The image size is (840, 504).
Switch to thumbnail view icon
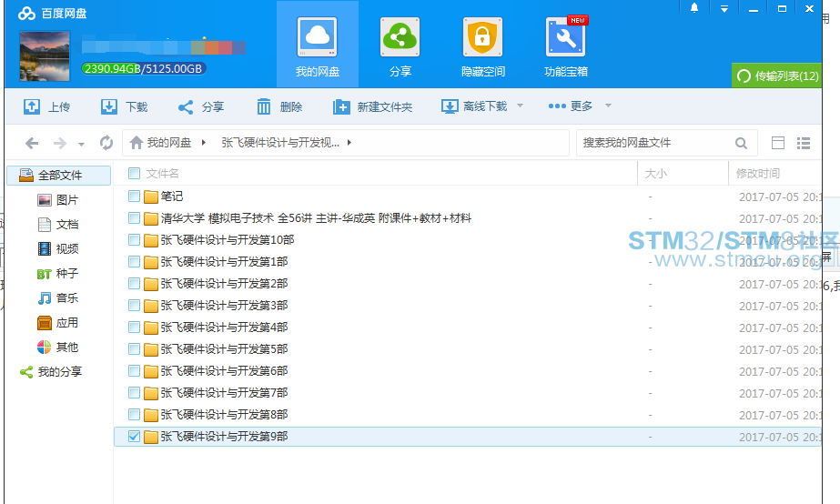click(778, 143)
